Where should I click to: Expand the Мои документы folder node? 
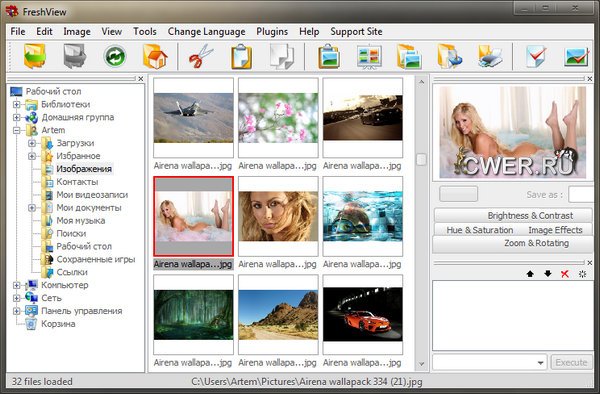32,208
